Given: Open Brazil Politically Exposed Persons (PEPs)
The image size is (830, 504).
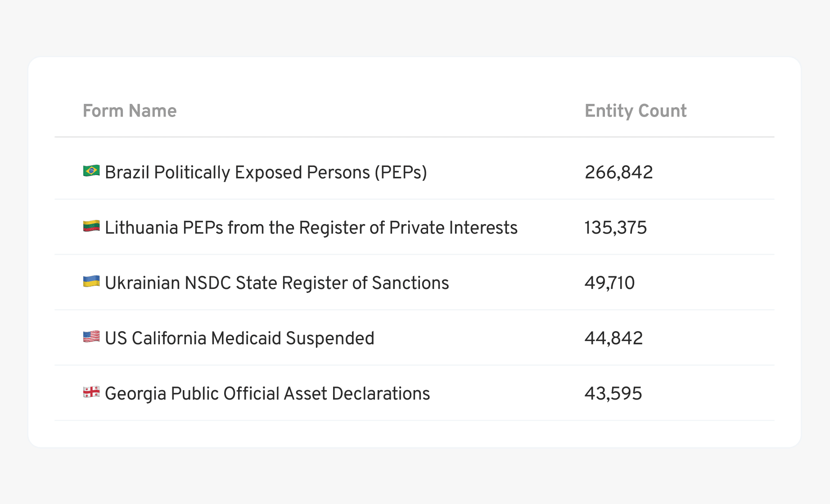Looking at the screenshot, I should 266,172.
